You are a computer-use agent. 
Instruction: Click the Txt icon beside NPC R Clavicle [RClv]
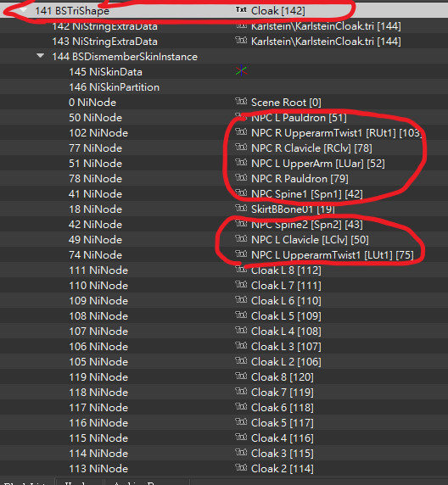241,147
